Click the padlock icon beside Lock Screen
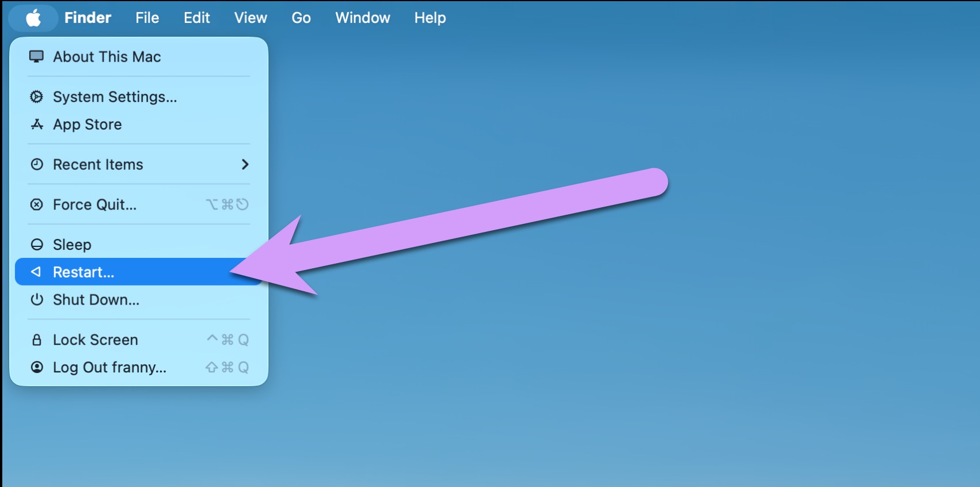This screenshot has width=980, height=487. coord(37,340)
